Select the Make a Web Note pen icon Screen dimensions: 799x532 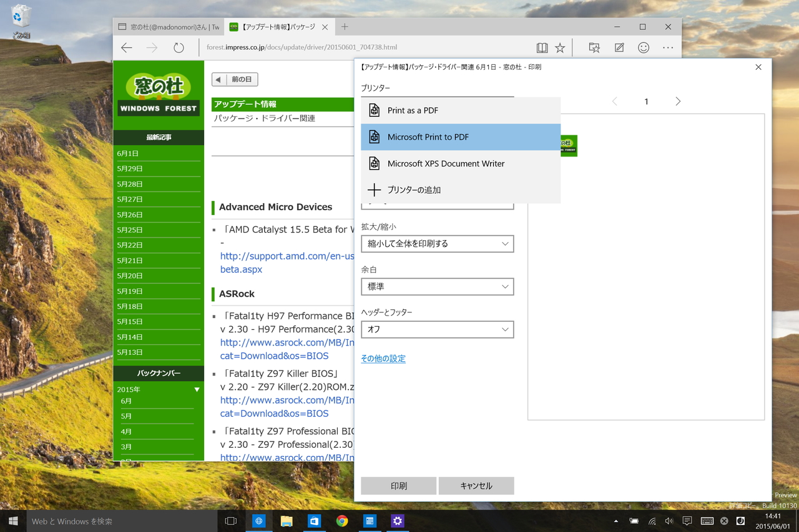(x=619, y=47)
